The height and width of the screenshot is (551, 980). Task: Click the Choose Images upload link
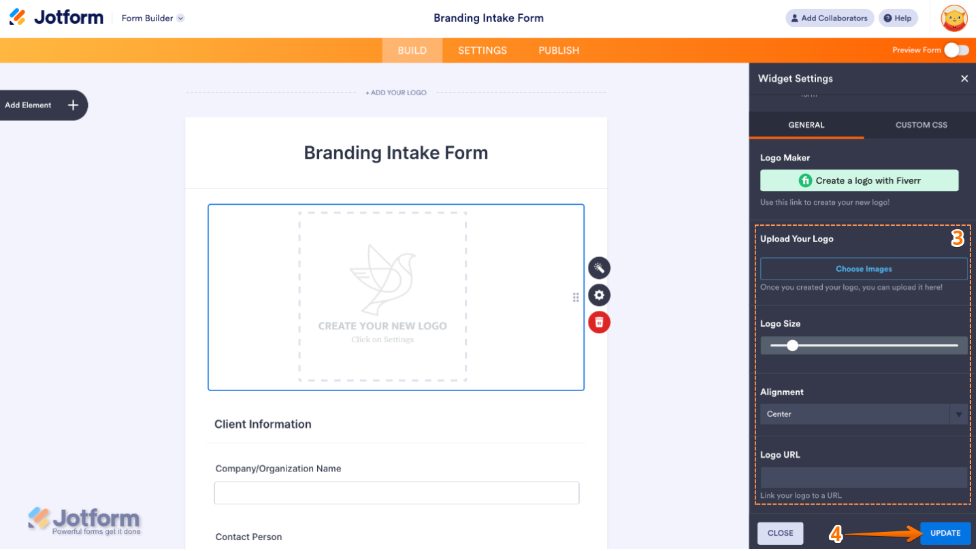click(863, 268)
